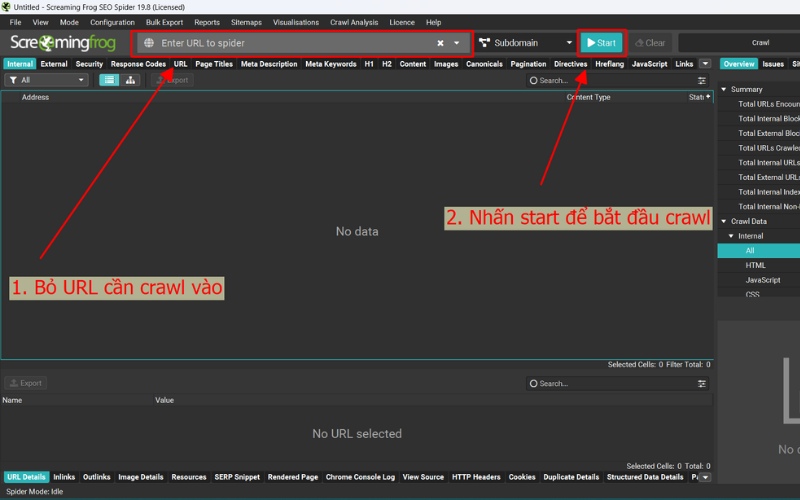Image resolution: width=800 pixels, height=500 pixels.
Task: Switch to the JavaScript tab
Action: [649, 64]
